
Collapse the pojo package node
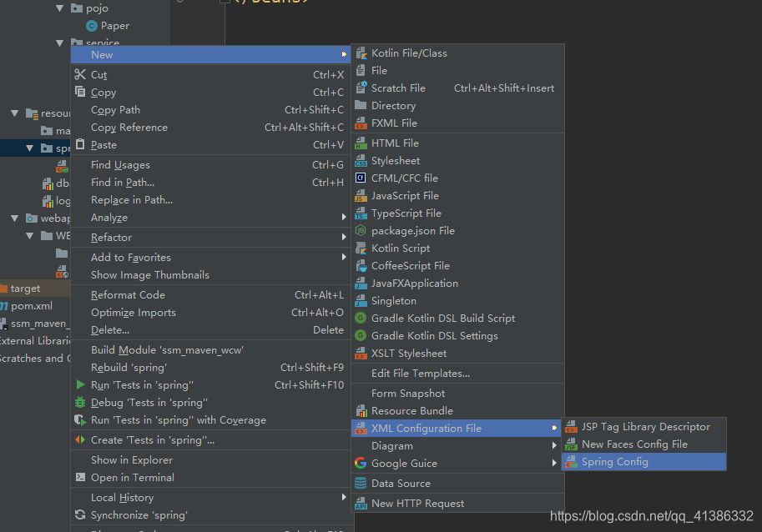pyautogui.click(x=60, y=8)
